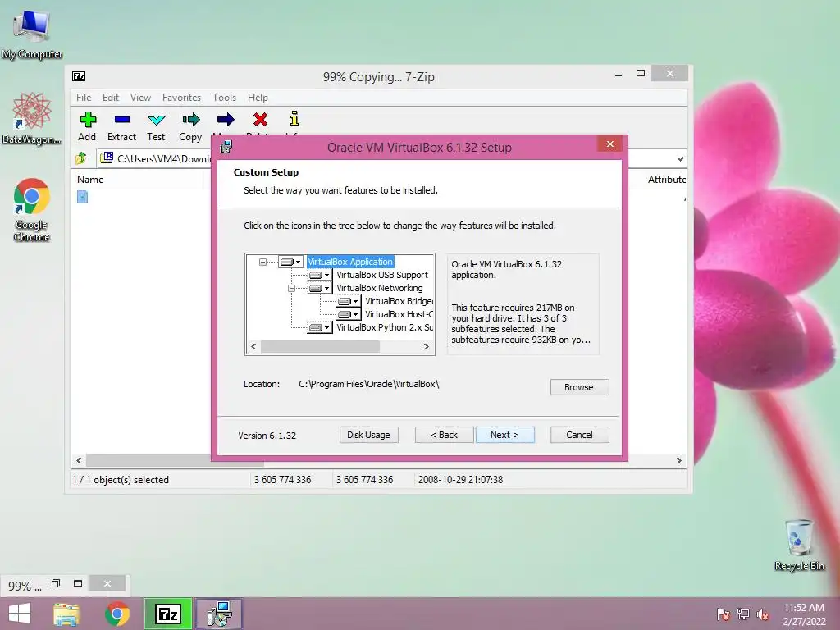Click the network tray icon
The height and width of the screenshot is (630, 840).
click(x=743, y=614)
